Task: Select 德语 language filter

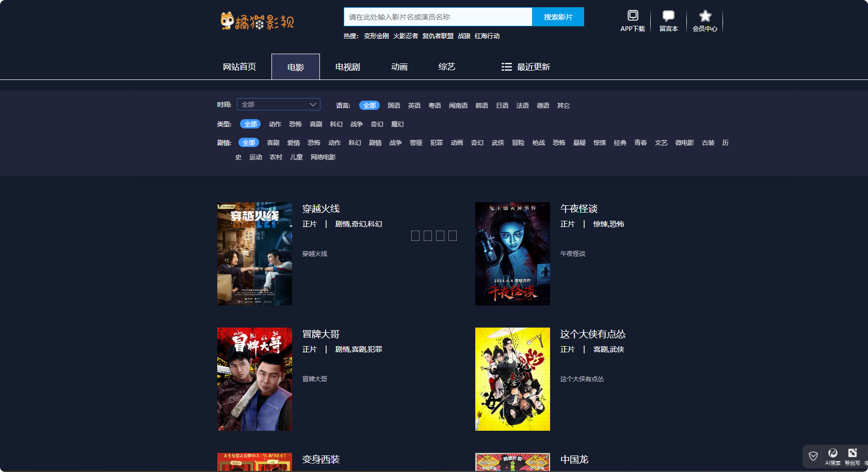Action: [x=543, y=105]
